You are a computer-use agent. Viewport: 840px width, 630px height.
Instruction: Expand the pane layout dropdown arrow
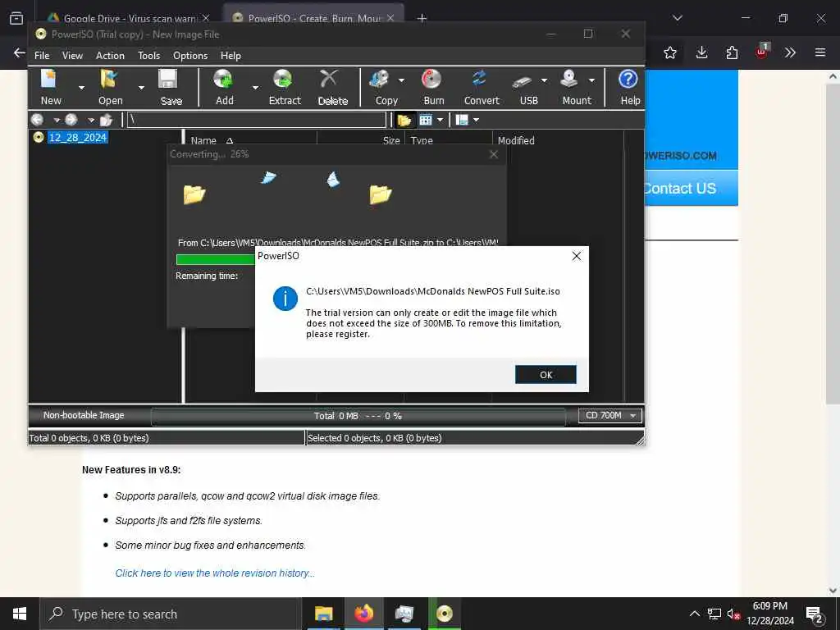pyautogui.click(x=477, y=120)
